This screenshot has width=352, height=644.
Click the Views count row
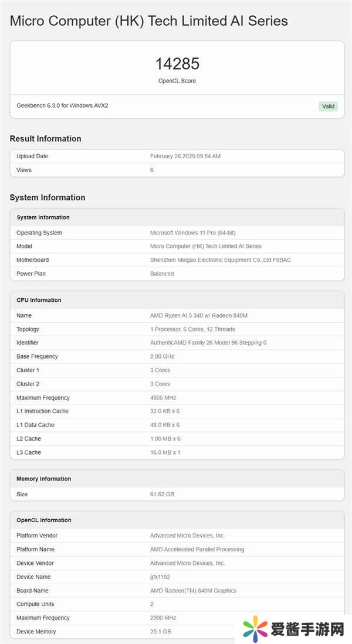point(177,170)
